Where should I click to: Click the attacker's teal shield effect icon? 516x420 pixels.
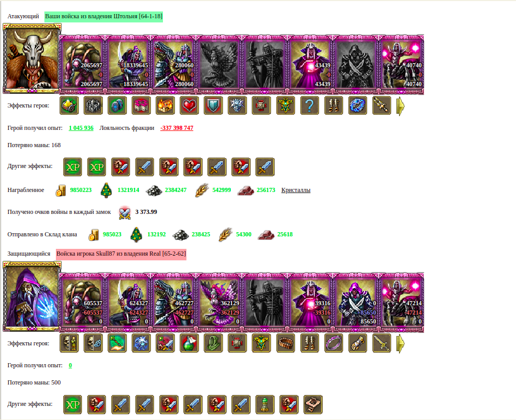pos(213,105)
